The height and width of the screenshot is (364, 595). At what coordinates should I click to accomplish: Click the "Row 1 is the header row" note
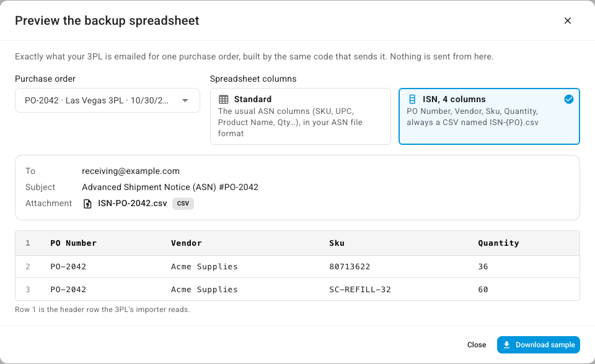(102, 310)
